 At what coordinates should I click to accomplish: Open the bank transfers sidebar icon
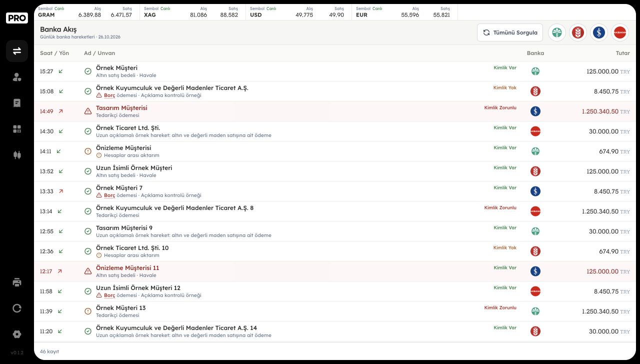[x=17, y=51]
